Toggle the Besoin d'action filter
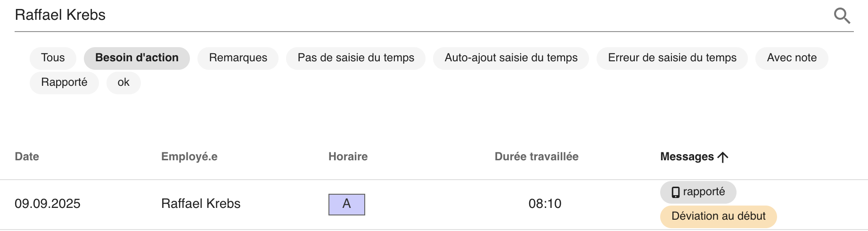868x231 pixels. (x=137, y=58)
